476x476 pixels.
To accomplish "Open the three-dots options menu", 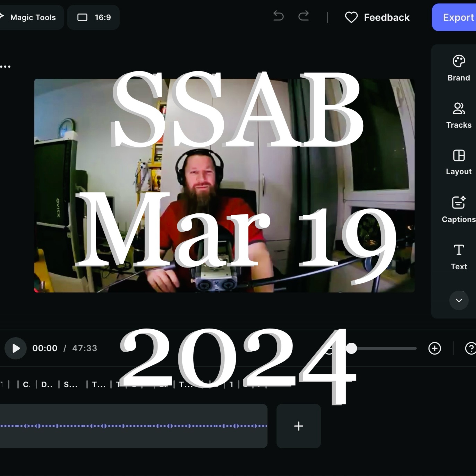I will click(x=5, y=66).
